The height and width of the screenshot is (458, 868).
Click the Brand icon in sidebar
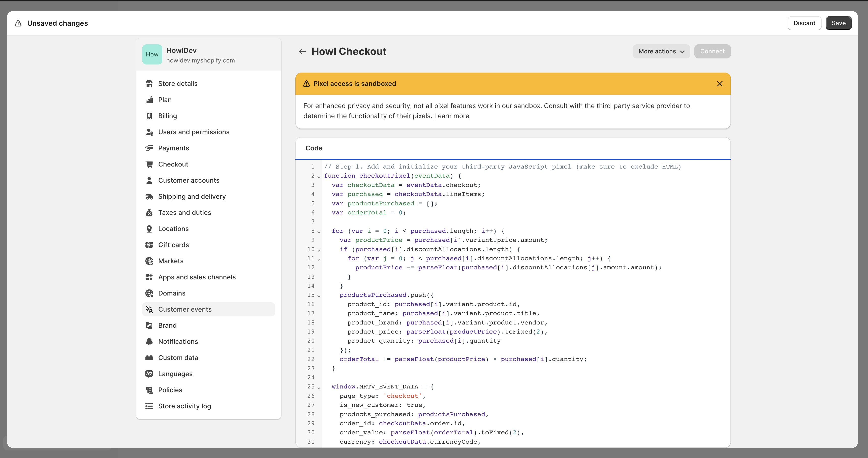(149, 325)
